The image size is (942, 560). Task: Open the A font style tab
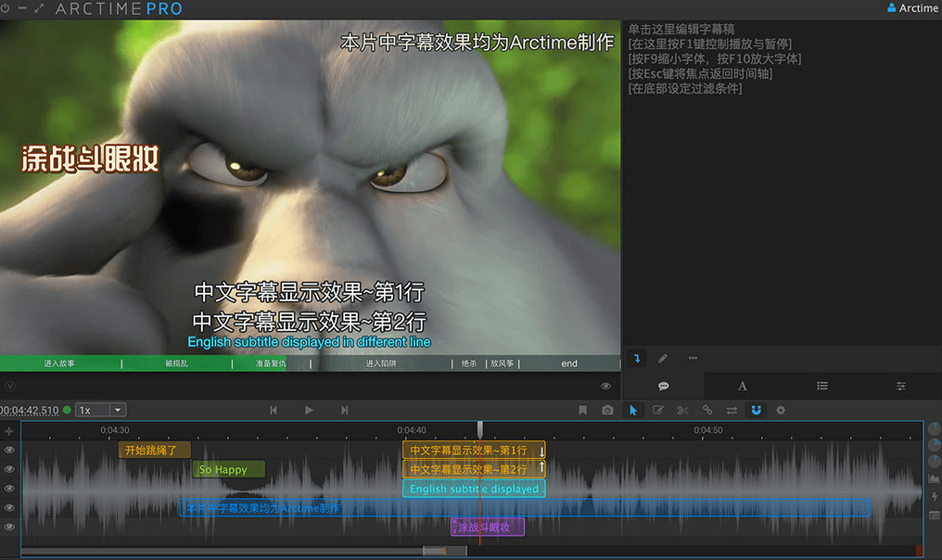(743, 385)
